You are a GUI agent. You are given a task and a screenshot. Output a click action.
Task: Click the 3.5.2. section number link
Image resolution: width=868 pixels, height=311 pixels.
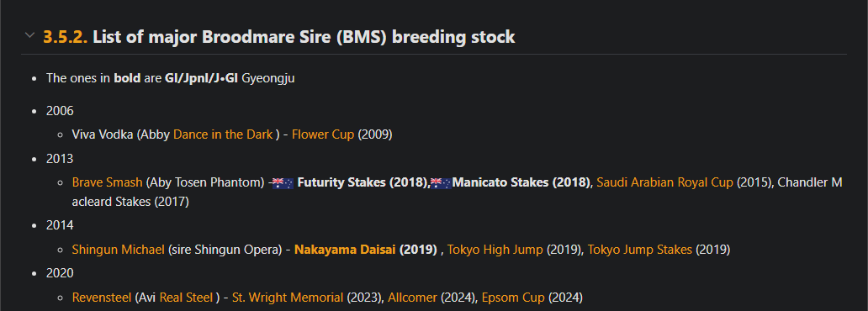[x=66, y=37]
